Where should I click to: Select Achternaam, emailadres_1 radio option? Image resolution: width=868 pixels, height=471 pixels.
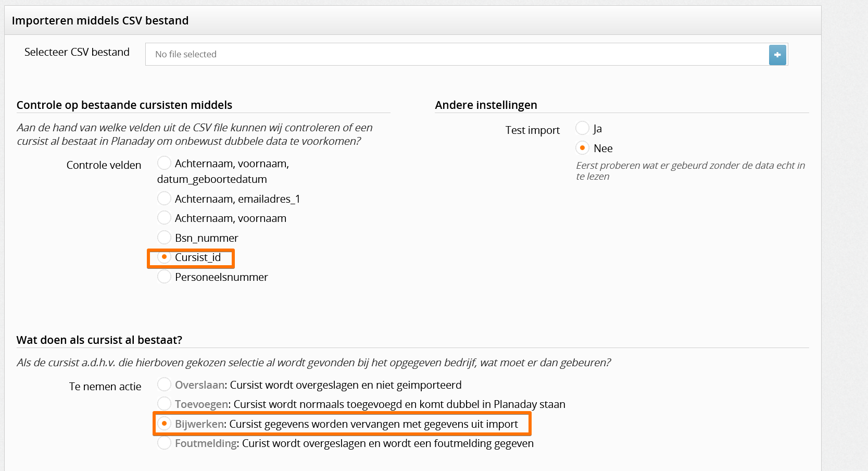(164, 199)
